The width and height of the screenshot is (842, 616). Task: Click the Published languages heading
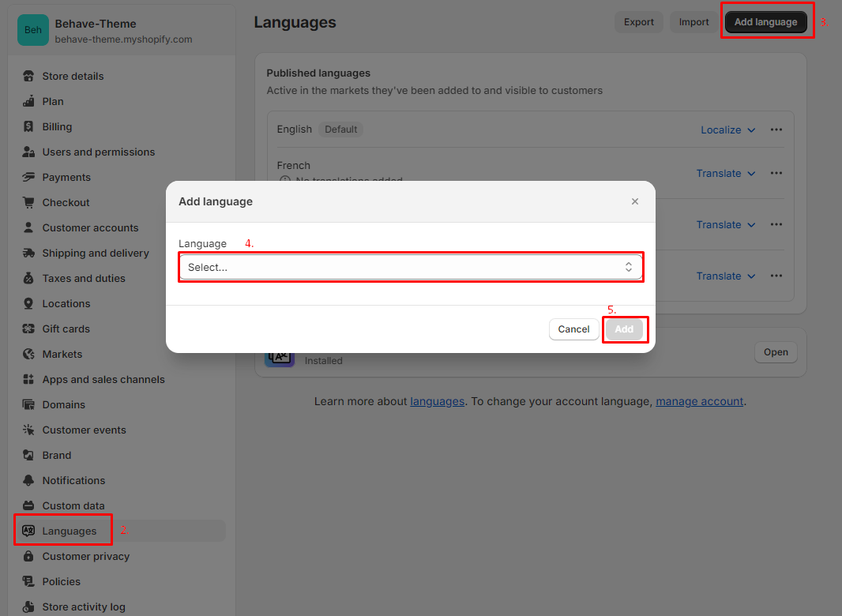(x=318, y=73)
